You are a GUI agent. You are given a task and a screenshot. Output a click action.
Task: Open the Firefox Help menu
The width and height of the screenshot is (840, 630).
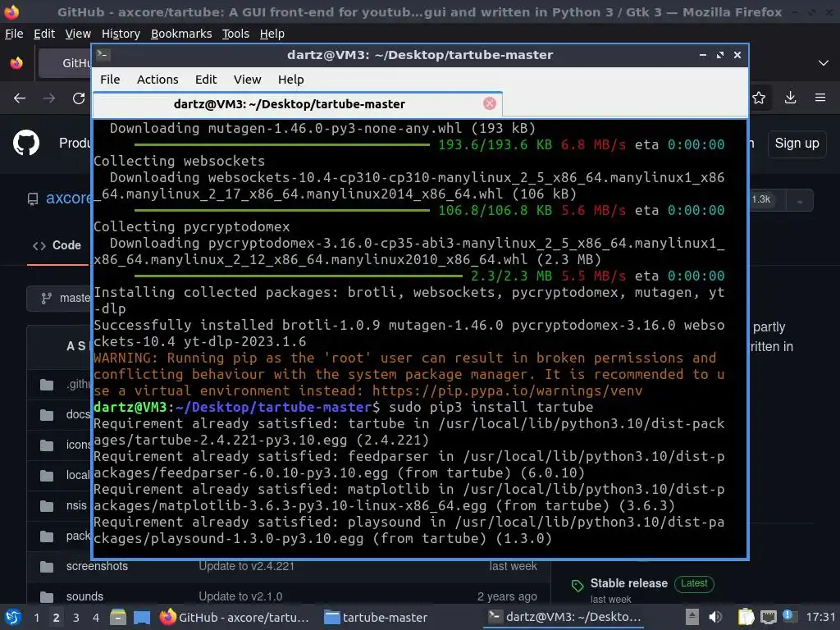[x=272, y=34]
